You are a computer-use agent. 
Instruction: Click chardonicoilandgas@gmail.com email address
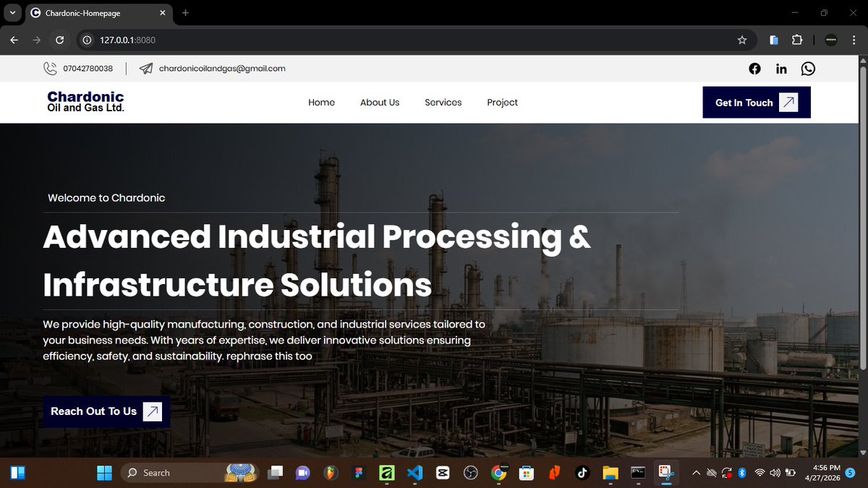click(222, 69)
